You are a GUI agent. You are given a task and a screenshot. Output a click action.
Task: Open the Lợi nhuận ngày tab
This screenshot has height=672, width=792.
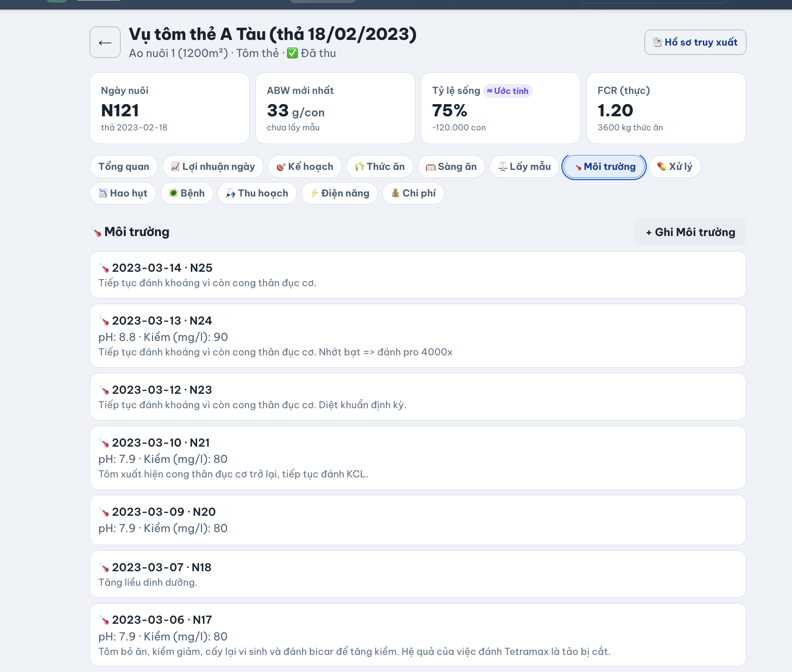coord(213,166)
